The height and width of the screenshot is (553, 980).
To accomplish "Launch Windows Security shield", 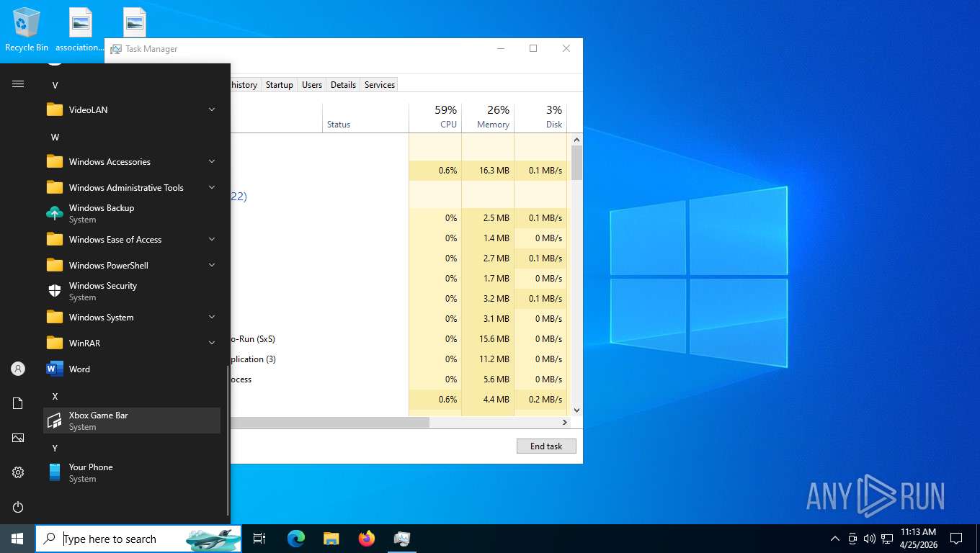I will [132, 292].
